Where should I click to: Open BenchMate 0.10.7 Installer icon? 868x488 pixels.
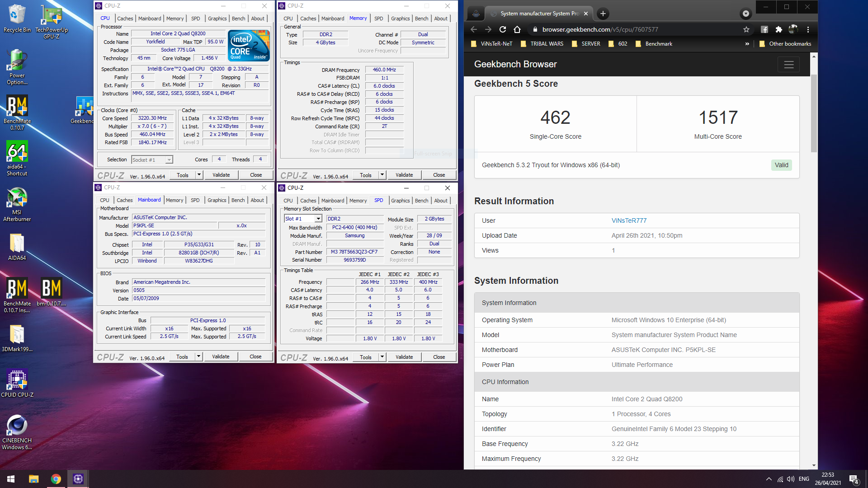[x=17, y=295]
